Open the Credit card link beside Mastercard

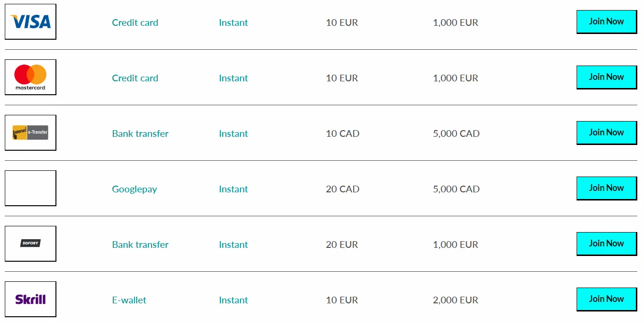[135, 78]
